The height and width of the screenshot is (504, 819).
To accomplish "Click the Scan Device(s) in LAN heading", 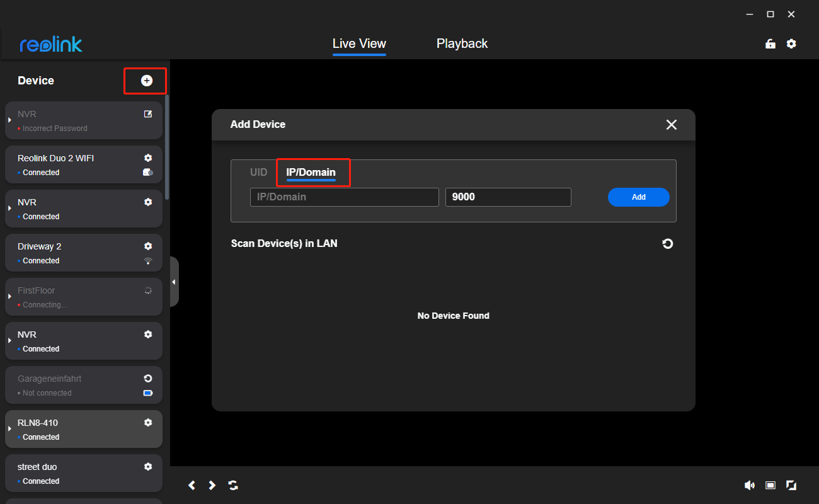I will [284, 244].
